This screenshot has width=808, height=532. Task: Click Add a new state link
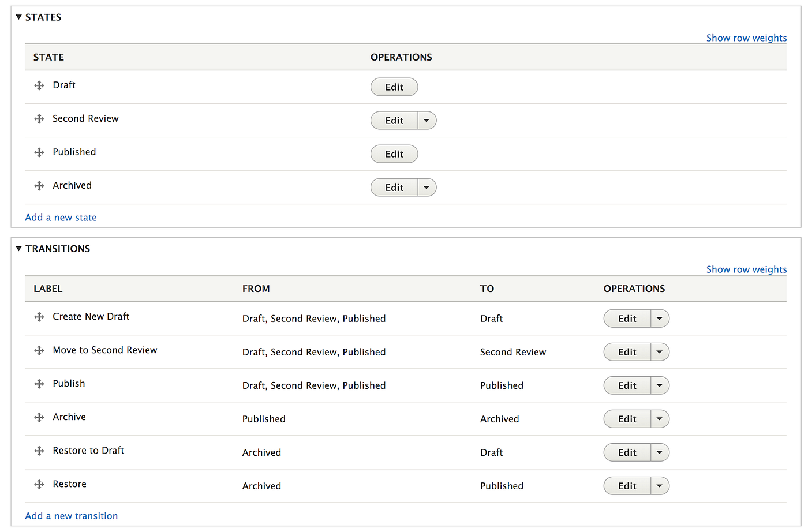[61, 218]
